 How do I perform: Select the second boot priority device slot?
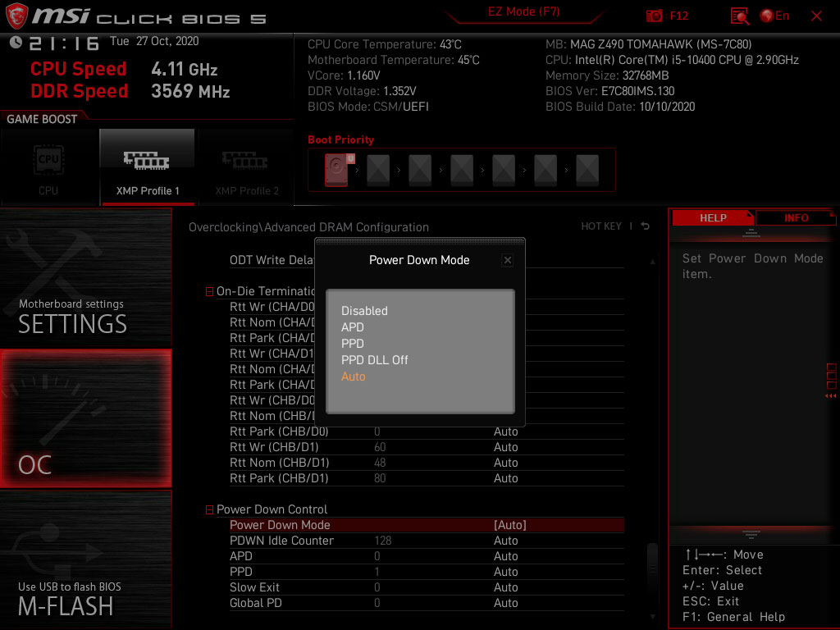(378, 170)
